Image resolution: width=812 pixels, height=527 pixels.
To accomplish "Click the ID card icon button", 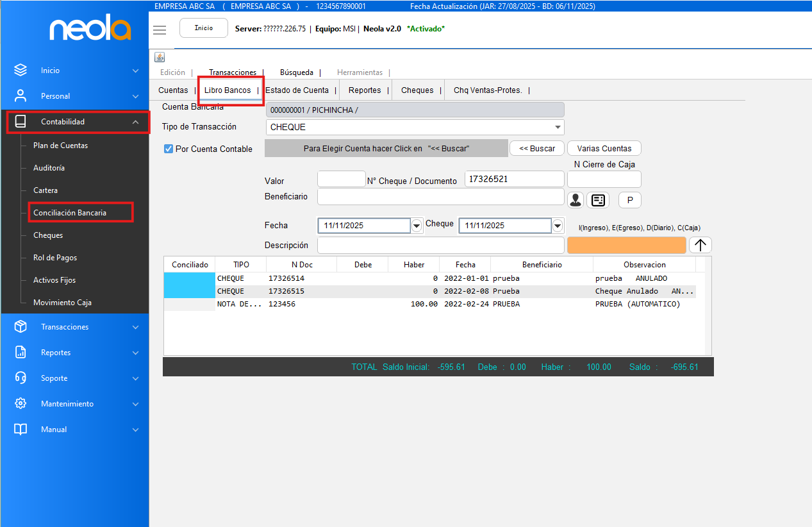I will pos(598,200).
